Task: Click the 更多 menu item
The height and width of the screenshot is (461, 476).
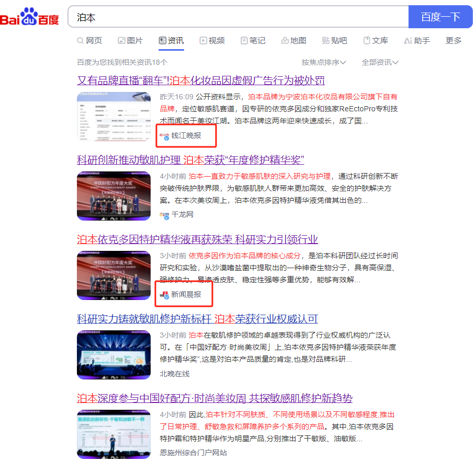Action: [453, 40]
